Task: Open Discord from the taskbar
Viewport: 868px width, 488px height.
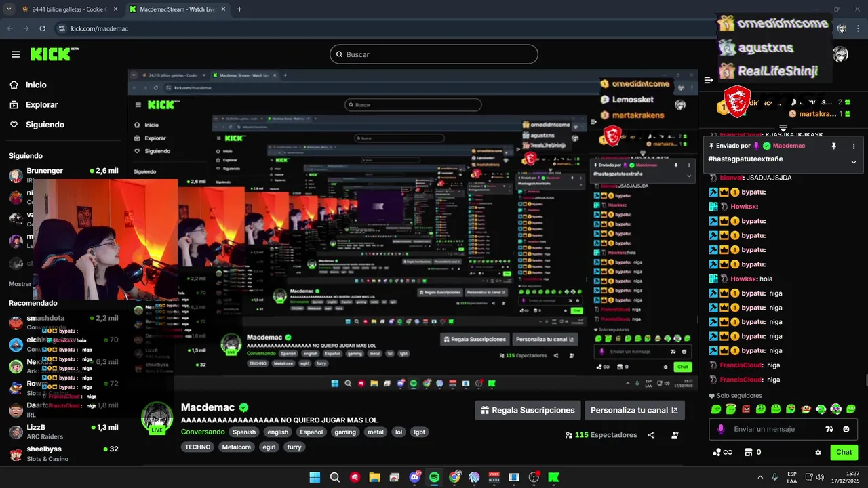Action: tap(414, 477)
